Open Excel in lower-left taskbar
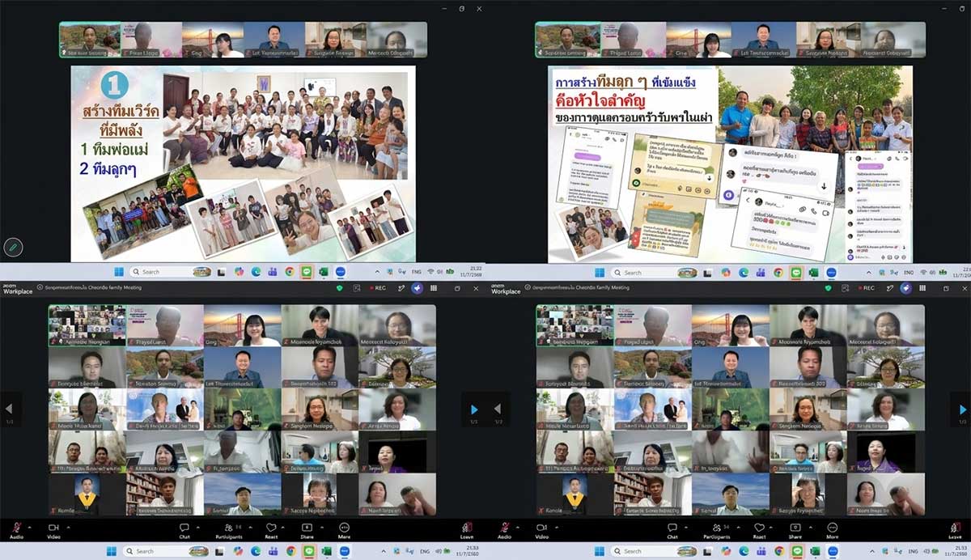 326,552
